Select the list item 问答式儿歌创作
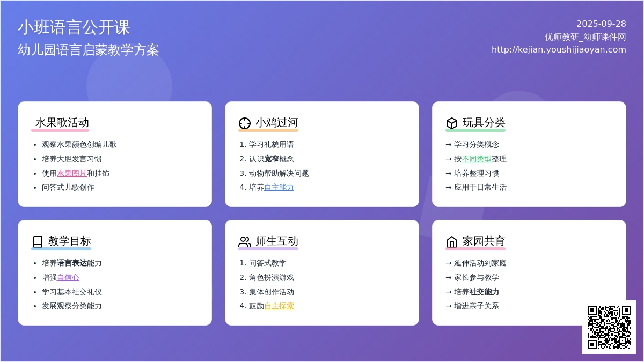 click(x=68, y=187)
